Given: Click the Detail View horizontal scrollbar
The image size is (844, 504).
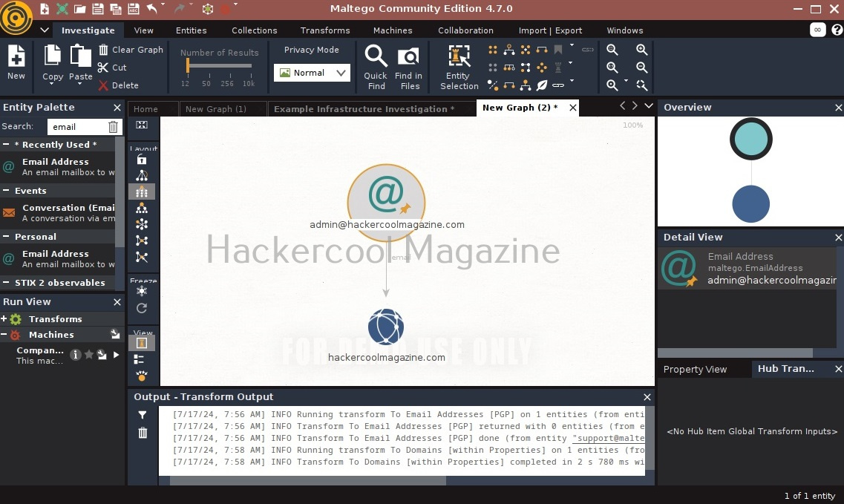Looking at the screenshot, I should click(x=736, y=353).
